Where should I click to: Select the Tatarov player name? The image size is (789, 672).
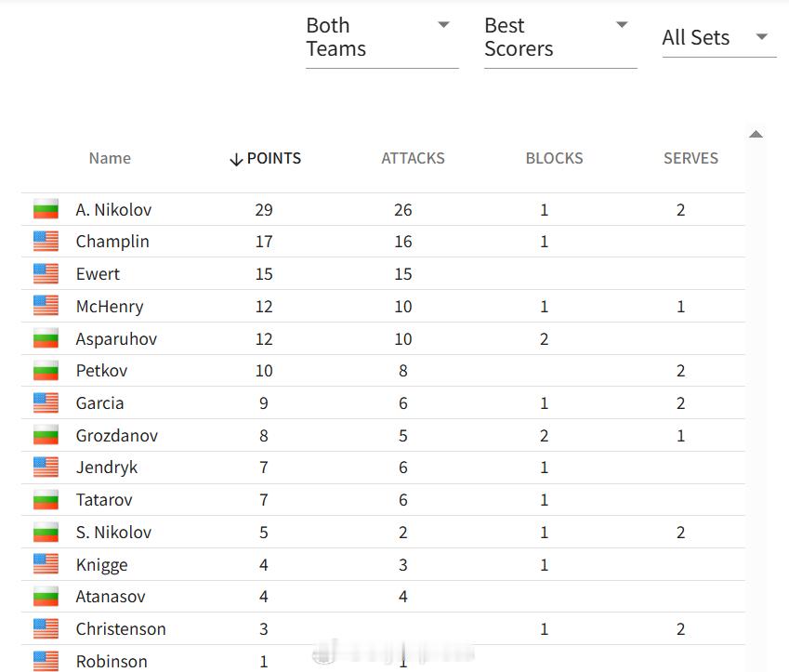pyautogui.click(x=104, y=500)
